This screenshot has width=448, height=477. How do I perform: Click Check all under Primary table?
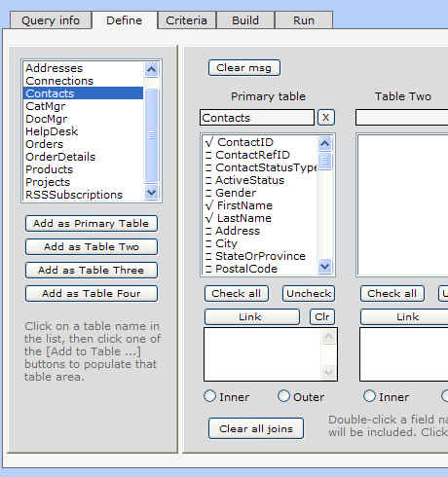tap(237, 294)
